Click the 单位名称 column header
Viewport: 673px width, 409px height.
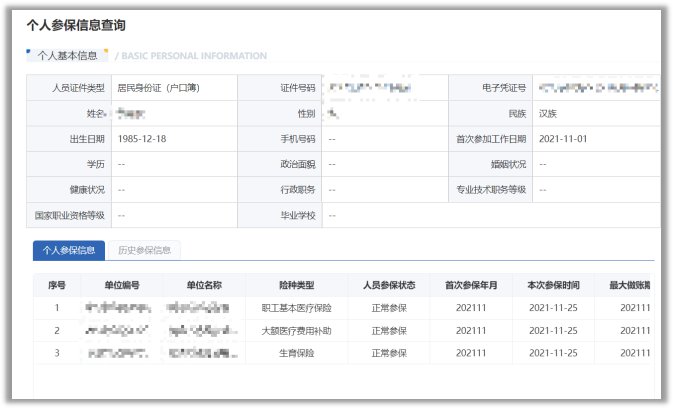(x=203, y=285)
